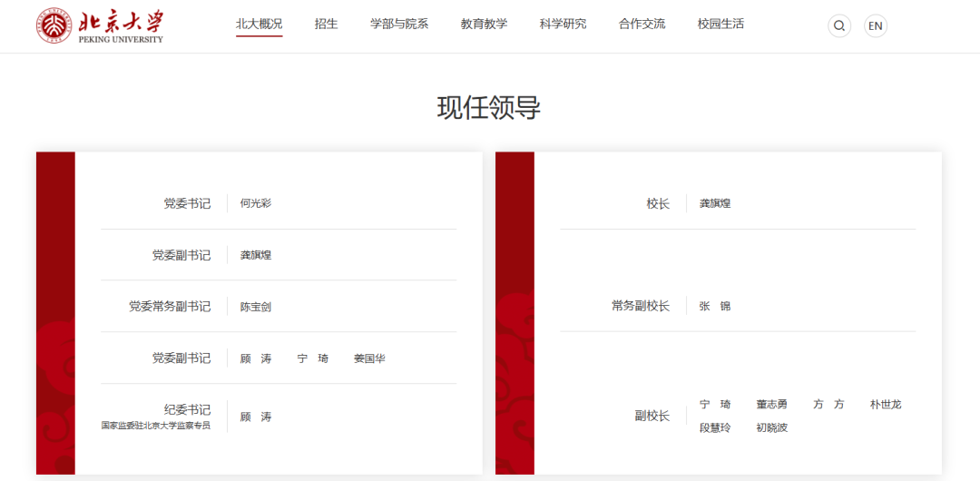This screenshot has width=980, height=481.
Task: Click the Peking University logo
Action: [x=100, y=25]
